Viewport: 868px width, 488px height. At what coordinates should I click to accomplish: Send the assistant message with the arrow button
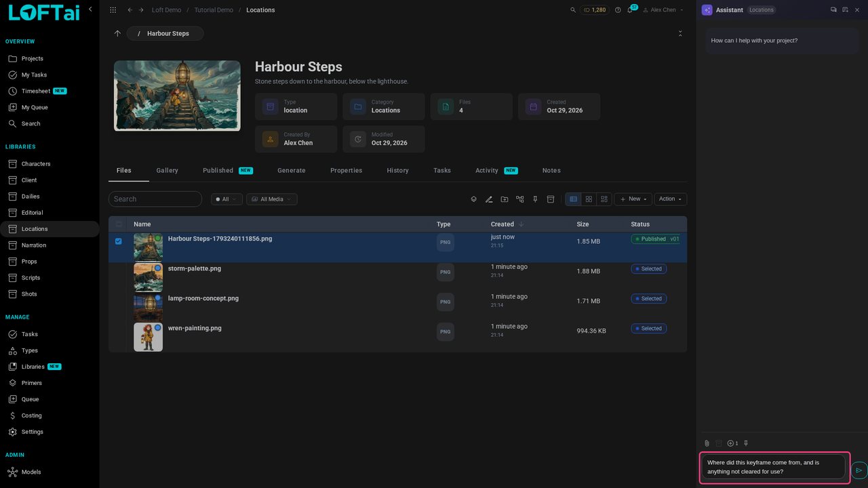coord(859,470)
